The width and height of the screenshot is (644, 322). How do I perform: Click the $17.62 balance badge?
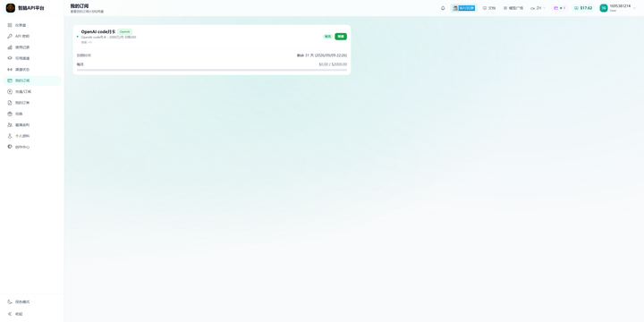coord(583,8)
